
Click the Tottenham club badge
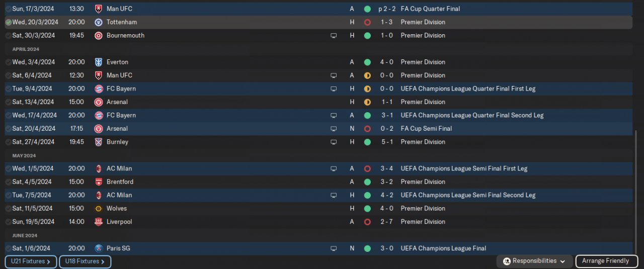(x=99, y=22)
